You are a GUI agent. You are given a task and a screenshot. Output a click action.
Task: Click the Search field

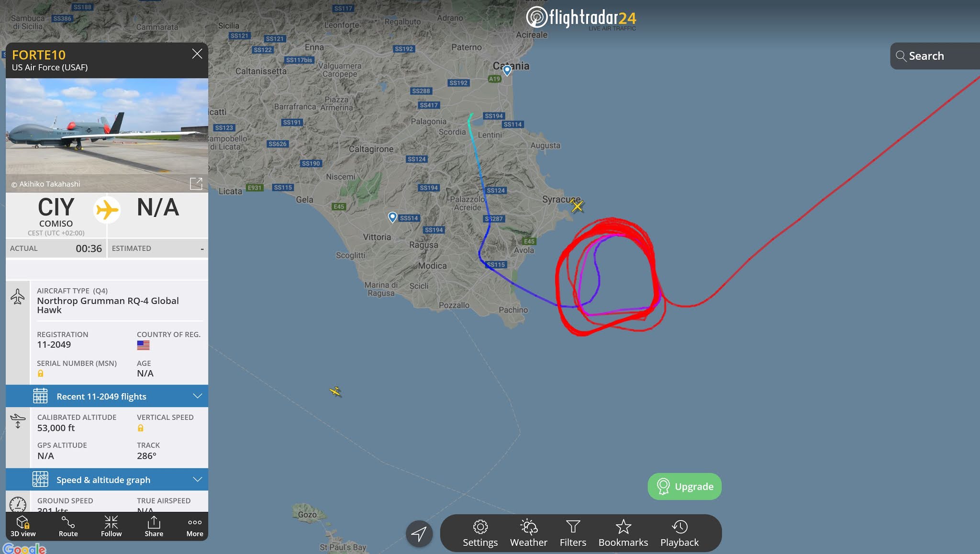935,56
